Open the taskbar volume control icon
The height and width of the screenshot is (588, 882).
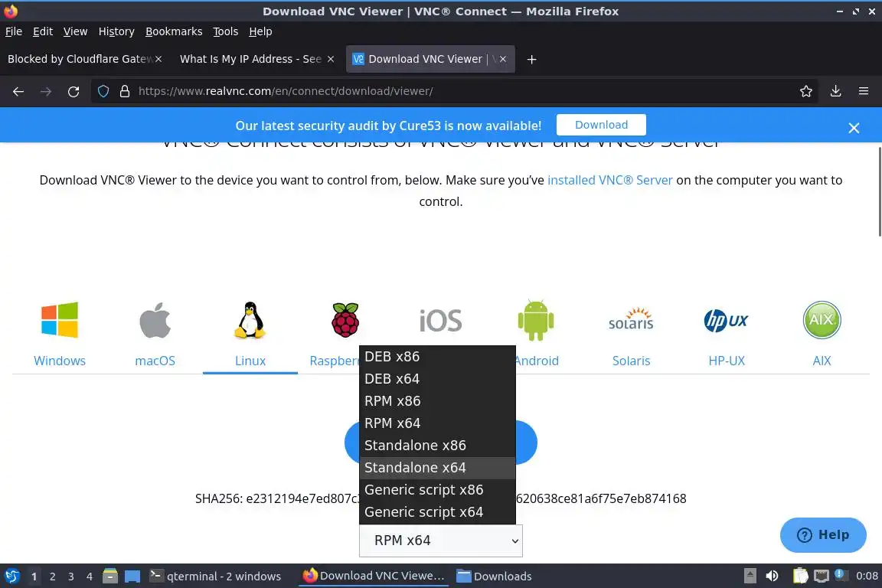[773, 576]
